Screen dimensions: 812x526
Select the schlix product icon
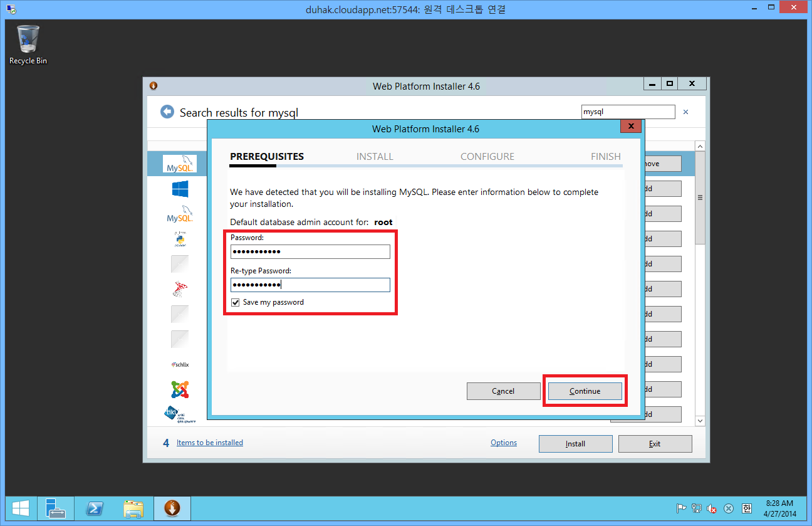[180, 364]
